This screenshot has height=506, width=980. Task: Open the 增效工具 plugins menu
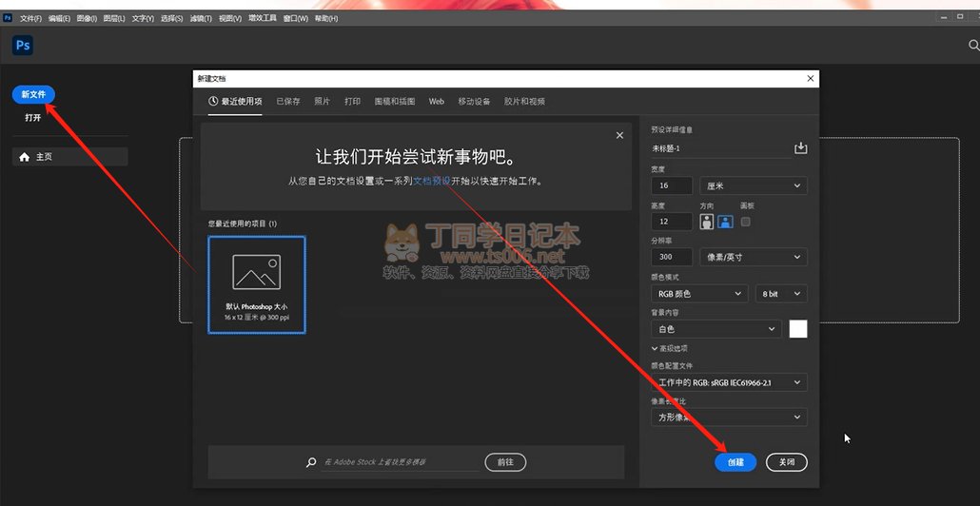[x=262, y=19]
